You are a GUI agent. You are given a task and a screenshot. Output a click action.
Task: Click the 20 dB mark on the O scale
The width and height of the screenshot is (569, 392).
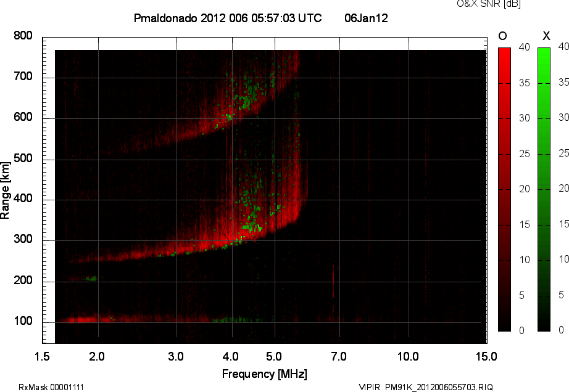tap(525, 189)
